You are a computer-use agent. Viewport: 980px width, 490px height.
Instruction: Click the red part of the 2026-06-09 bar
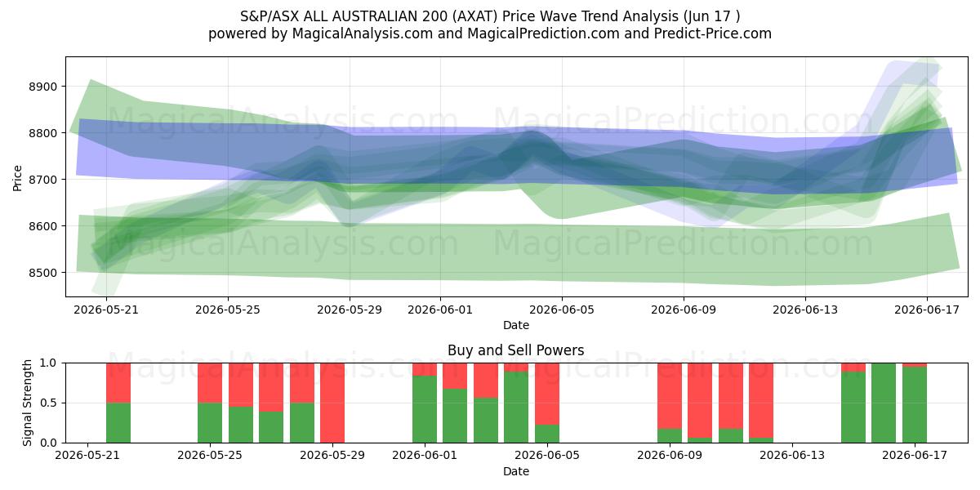click(x=670, y=396)
